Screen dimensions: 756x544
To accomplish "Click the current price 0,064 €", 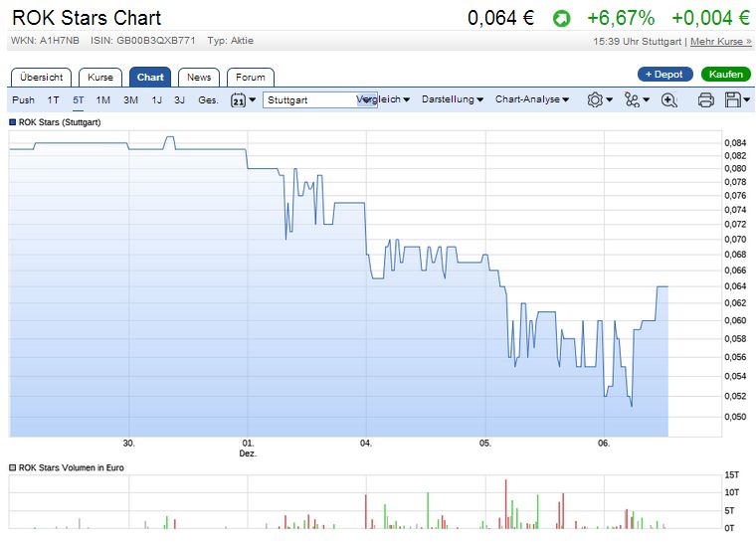I will pos(500,18).
